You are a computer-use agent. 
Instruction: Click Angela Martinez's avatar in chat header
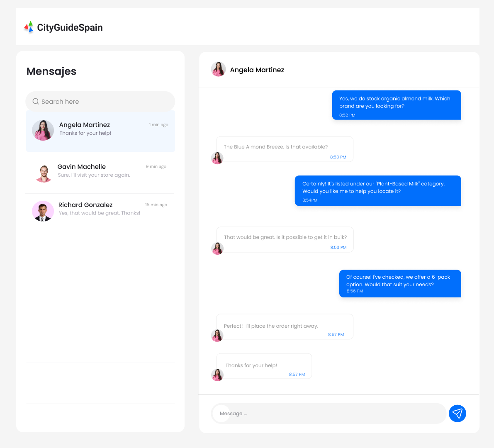218,70
